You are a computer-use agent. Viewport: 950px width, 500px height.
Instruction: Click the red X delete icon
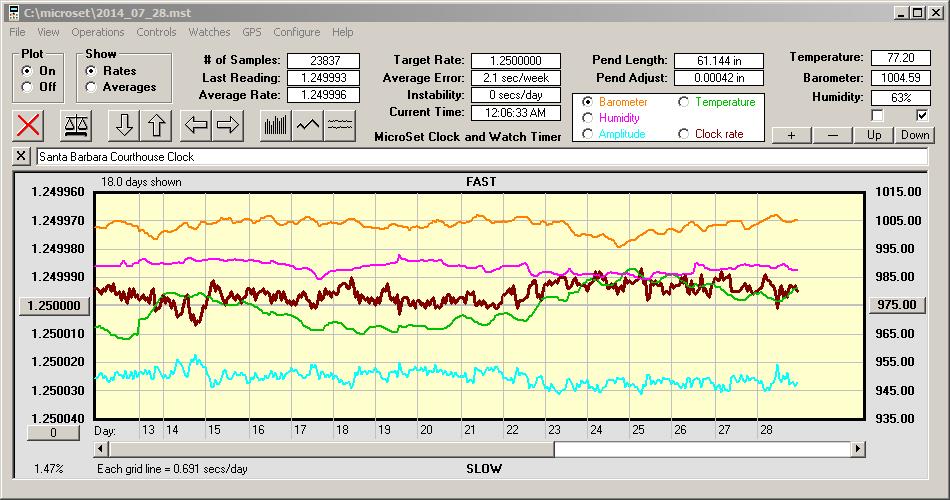point(28,125)
